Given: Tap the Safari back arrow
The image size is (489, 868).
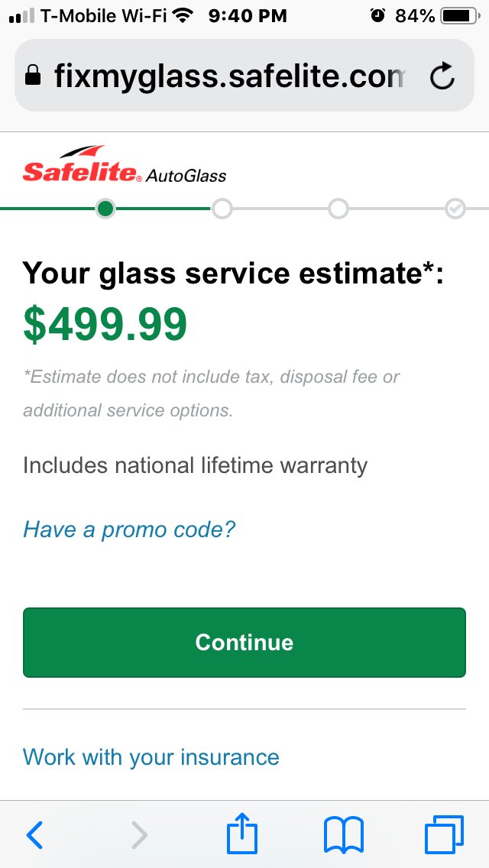Looking at the screenshot, I should point(34,835).
